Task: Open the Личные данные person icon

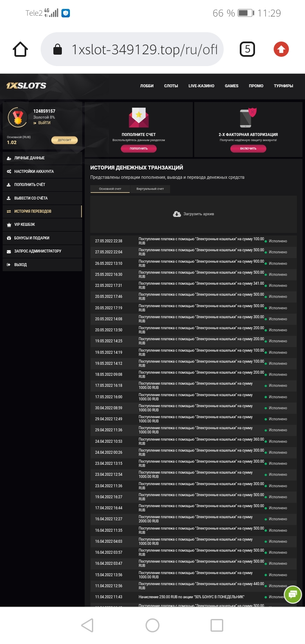Action: [x=9, y=158]
